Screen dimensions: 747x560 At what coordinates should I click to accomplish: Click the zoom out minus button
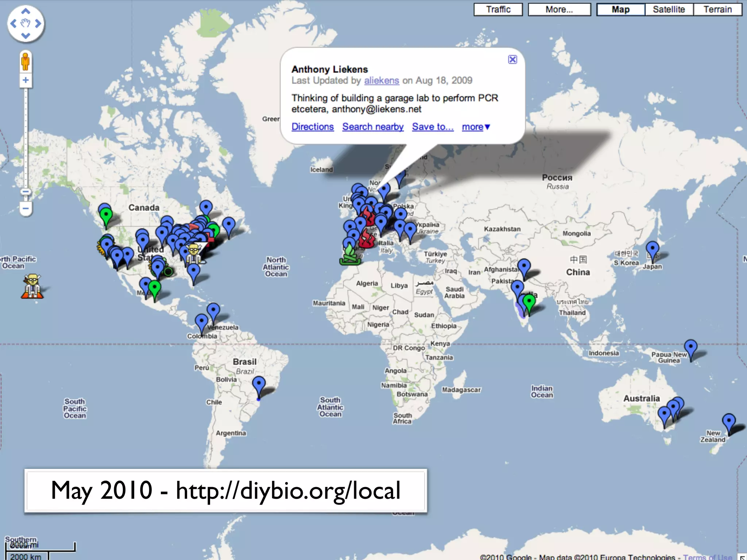26,209
